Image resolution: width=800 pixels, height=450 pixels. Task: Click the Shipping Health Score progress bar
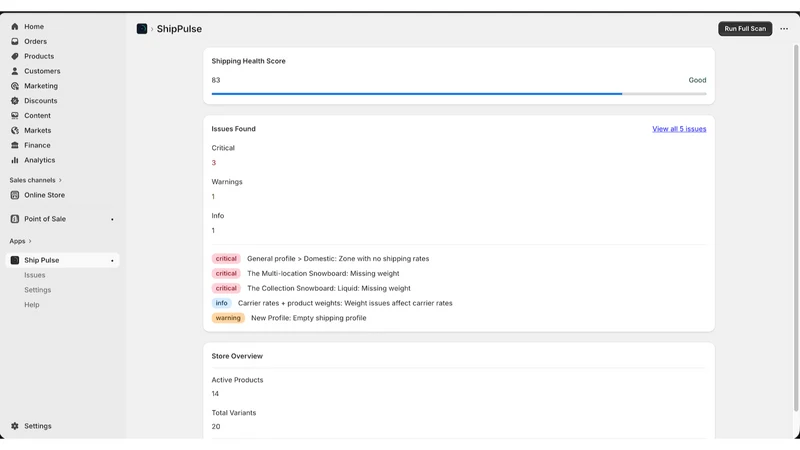tap(459, 94)
